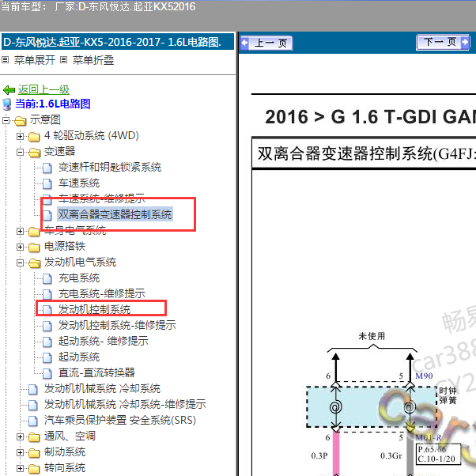The height and width of the screenshot is (476, 476).
Task: Open 起动系统- 维修提示 entry
Action: tap(104, 342)
